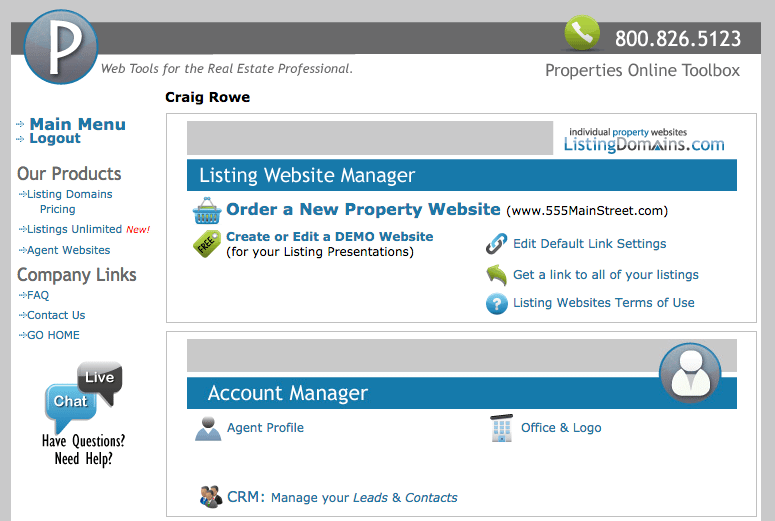Click the green phone icon

pos(582,33)
